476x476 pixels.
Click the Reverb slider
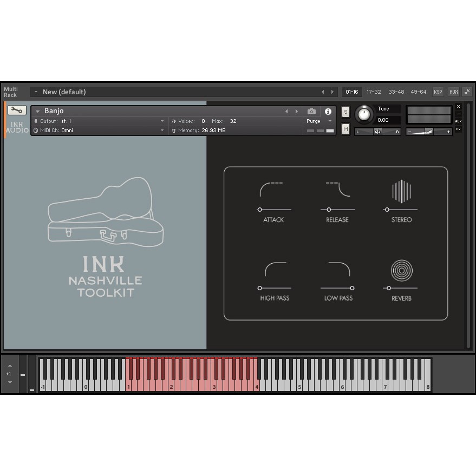400,288
